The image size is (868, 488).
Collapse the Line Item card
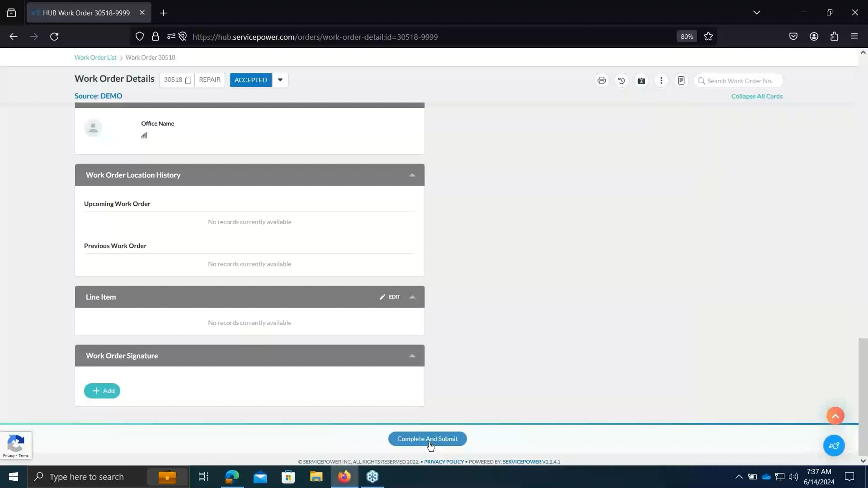click(x=412, y=297)
